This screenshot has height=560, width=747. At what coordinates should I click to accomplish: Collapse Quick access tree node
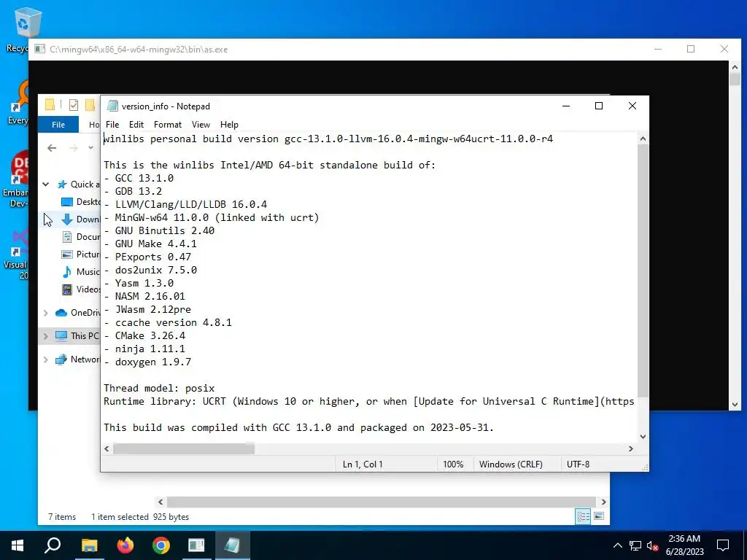pos(46,184)
